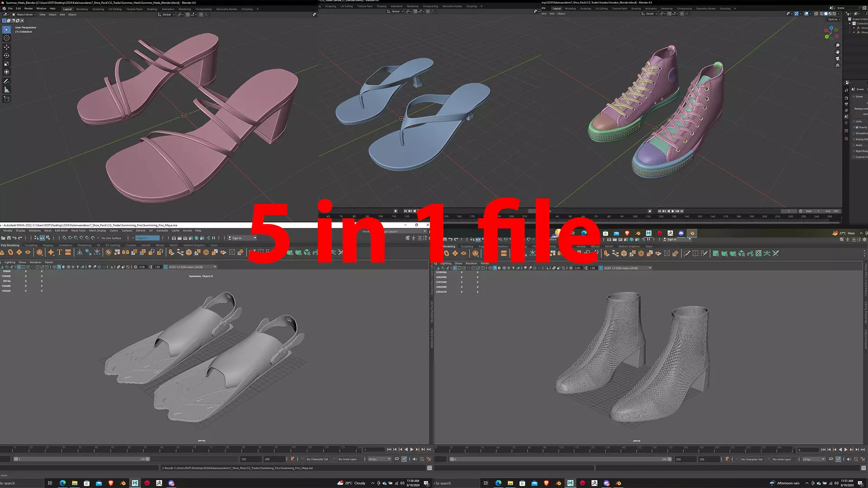Select the Add Cube tool in Summer Heels Blender
This screenshot has width=868, height=488.
point(6,99)
